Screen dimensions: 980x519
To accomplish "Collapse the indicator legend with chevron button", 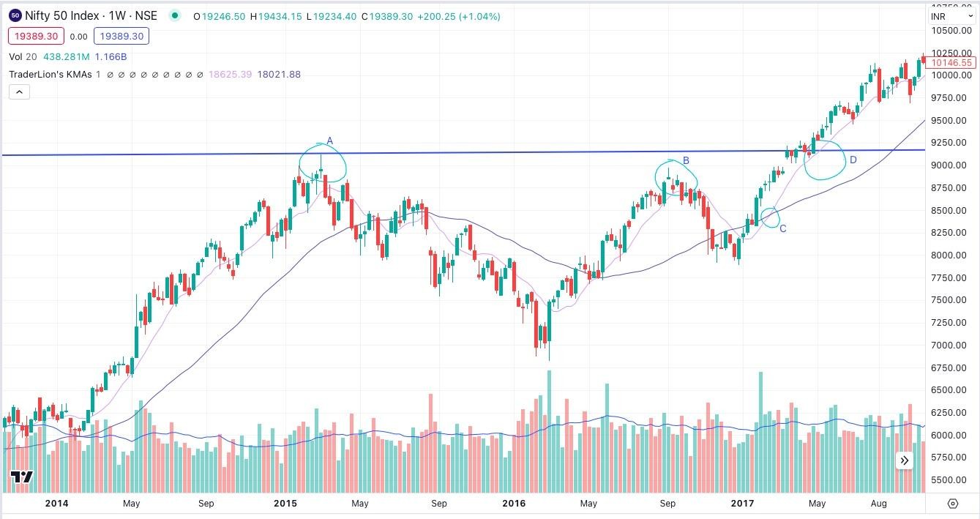I will tap(19, 92).
